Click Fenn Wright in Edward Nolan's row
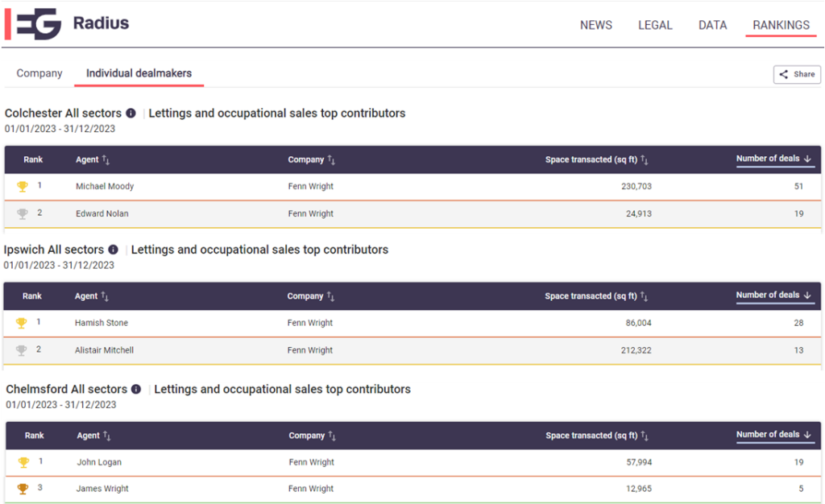This screenshot has width=825, height=504. tap(311, 214)
